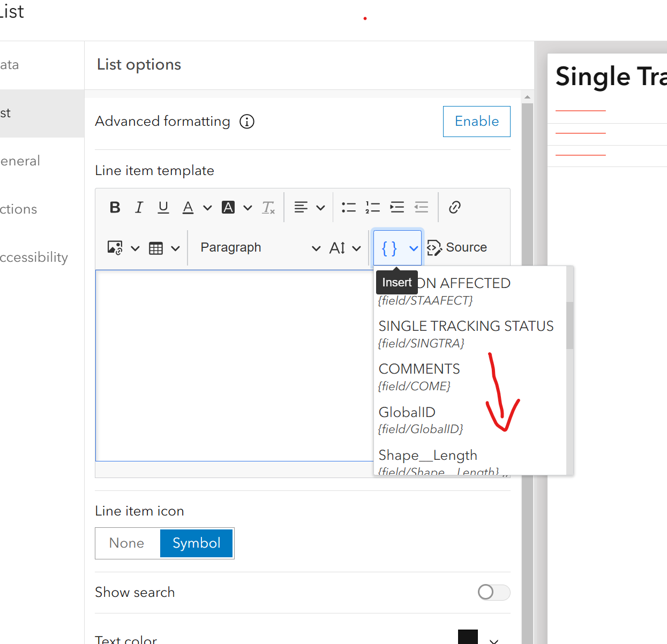
Task: Set Line item icon to None
Action: [x=127, y=543]
